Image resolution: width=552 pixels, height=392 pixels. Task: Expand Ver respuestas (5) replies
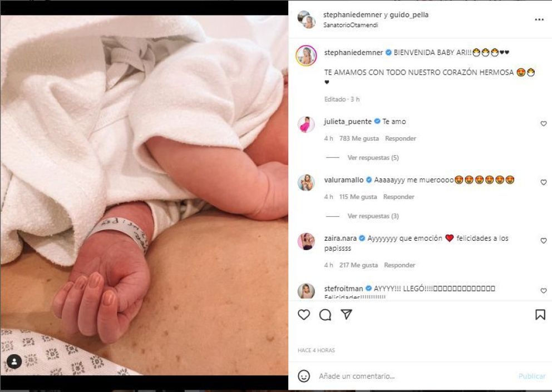coord(373,158)
